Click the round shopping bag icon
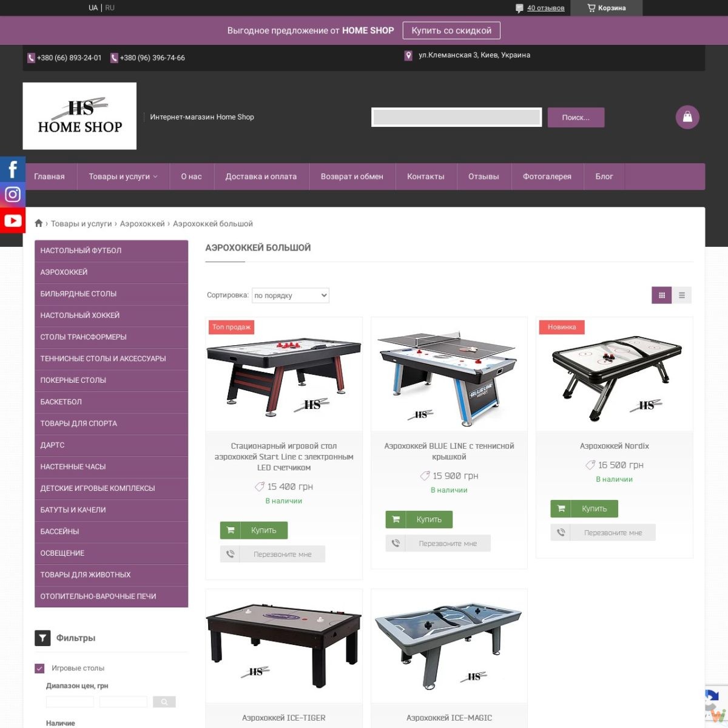Image resolution: width=728 pixels, height=728 pixels. tap(687, 117)
